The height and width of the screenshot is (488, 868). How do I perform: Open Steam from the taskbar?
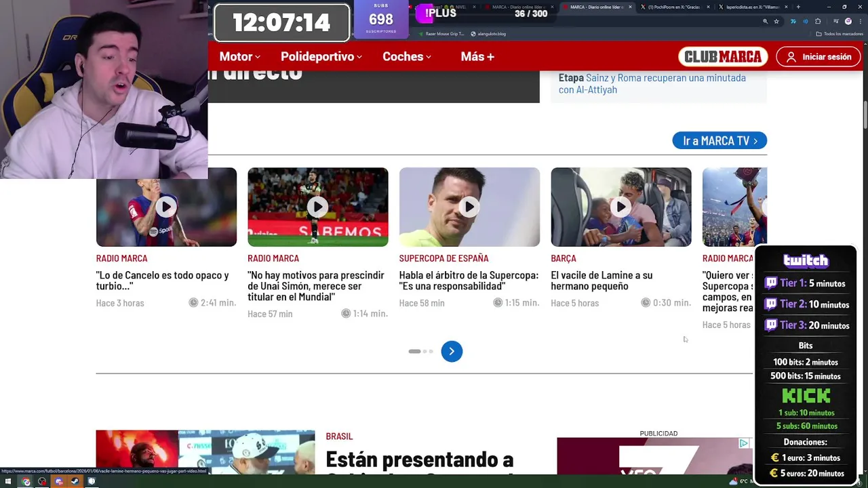coord(75,482)
